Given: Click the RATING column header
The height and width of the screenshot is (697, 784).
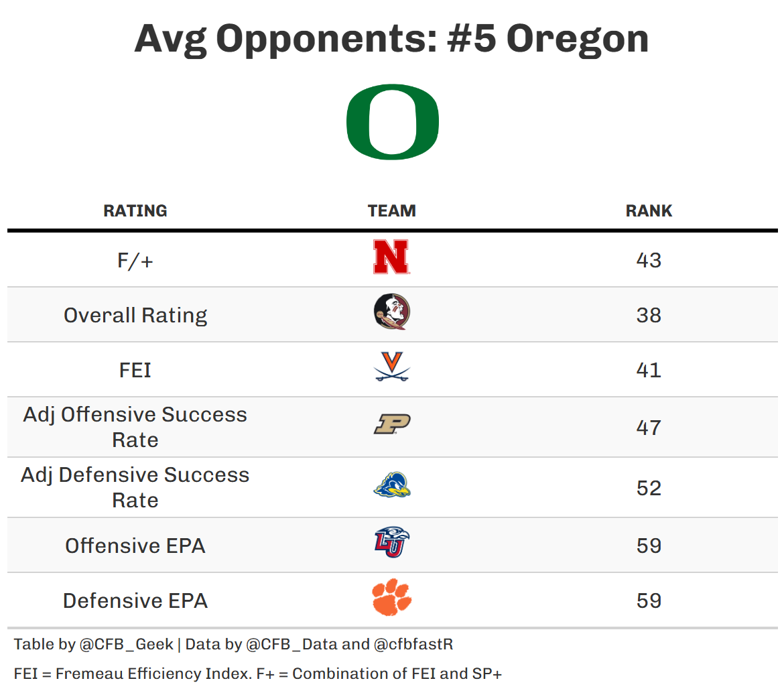Looking at the screenshot, I should click(135, 210).
